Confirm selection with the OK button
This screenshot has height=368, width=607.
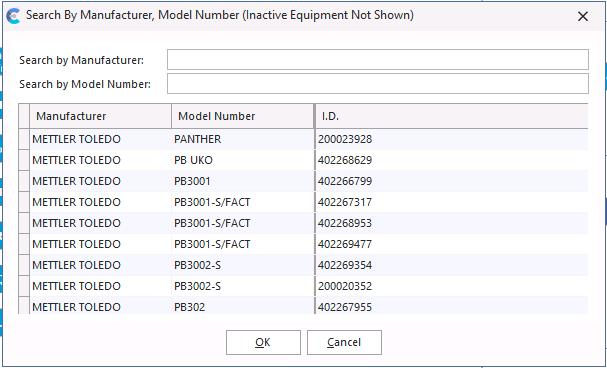coord(263,342)
